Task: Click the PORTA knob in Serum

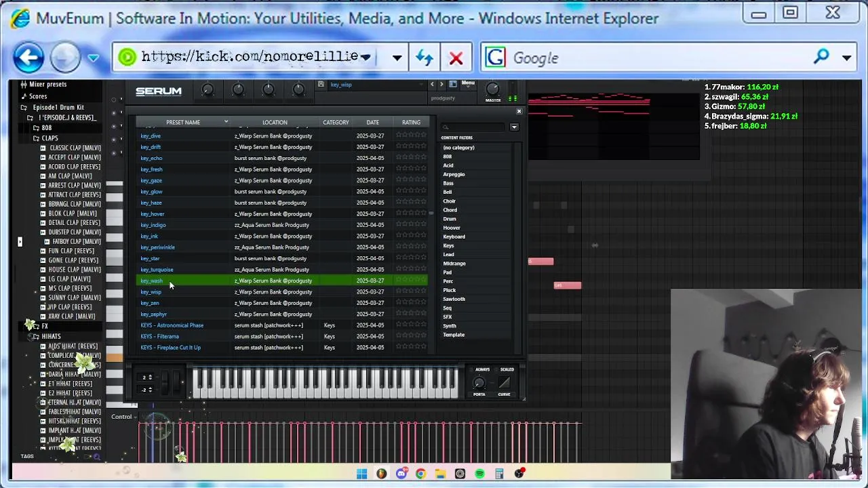Action: 479,384
